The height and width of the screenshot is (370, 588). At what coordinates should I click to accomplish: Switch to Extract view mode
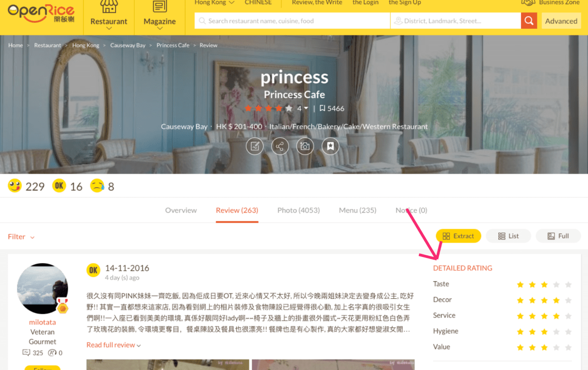(x=458, y=236)
